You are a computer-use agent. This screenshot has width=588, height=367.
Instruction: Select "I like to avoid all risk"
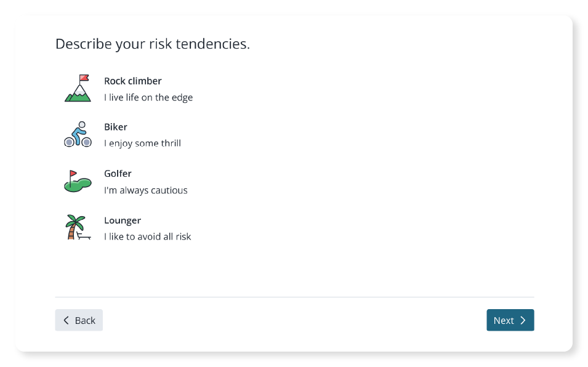(147, 236)
